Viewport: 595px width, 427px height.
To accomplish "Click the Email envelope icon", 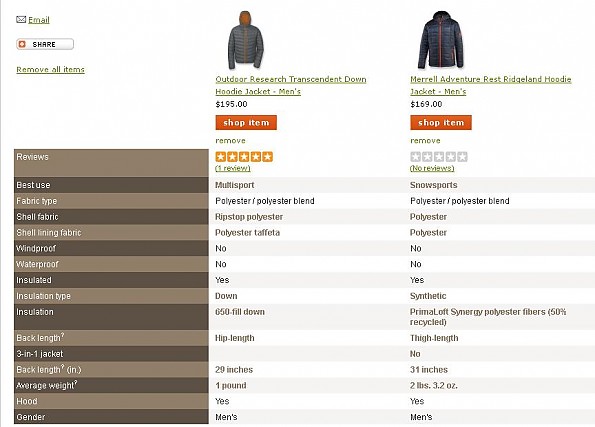I will tap(21, 19).
